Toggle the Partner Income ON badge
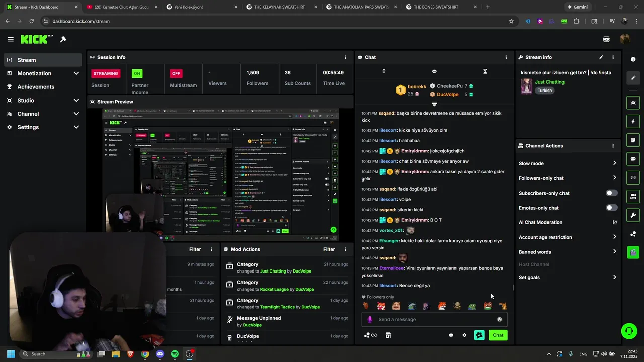The width and height of the screenshot is (644, 362). (x=137, y=73)
